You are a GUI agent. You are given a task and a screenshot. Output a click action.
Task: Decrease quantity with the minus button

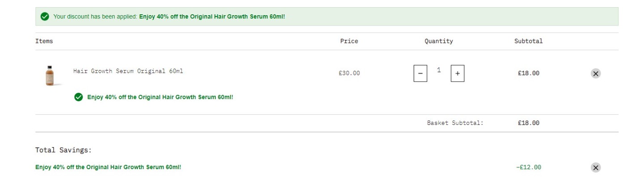click(x=420, y=73)
